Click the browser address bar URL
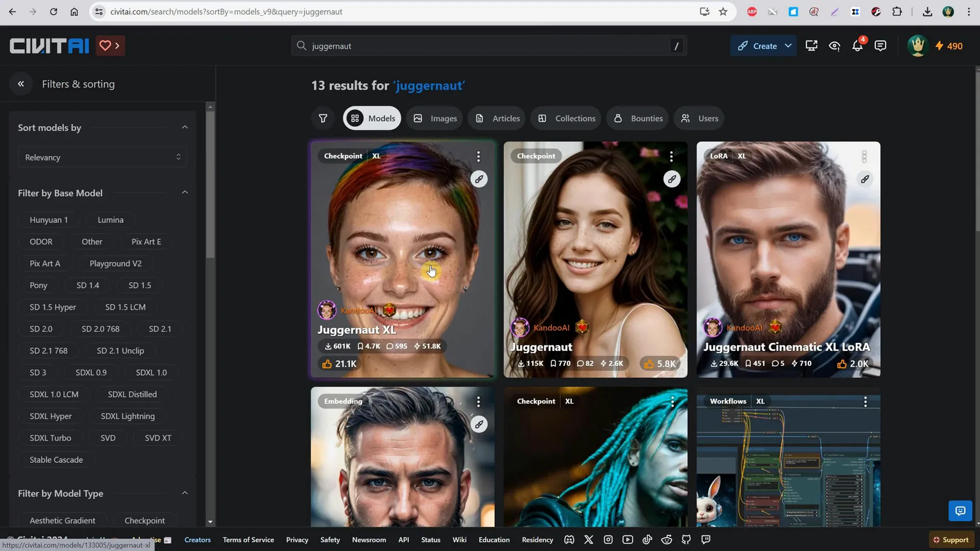 [226, 12]
